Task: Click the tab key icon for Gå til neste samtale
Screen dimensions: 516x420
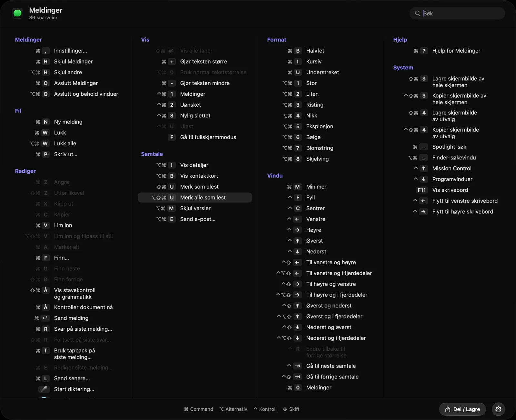Action: [x=297, y=366]
